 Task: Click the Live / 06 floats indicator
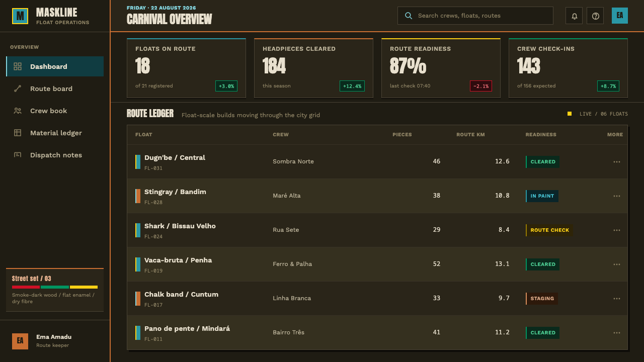tap(598, 114)
